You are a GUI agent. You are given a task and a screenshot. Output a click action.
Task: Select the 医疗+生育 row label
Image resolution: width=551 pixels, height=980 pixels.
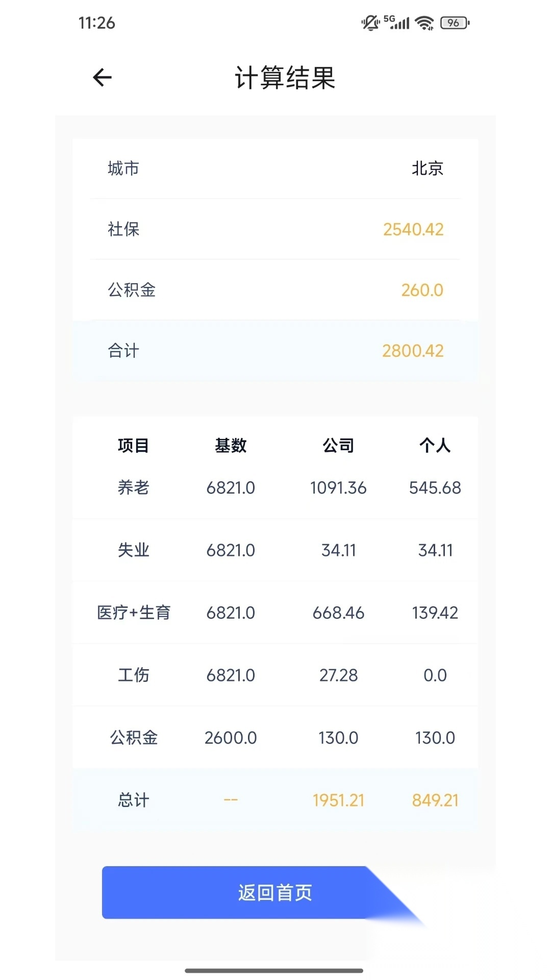(134, 612)
